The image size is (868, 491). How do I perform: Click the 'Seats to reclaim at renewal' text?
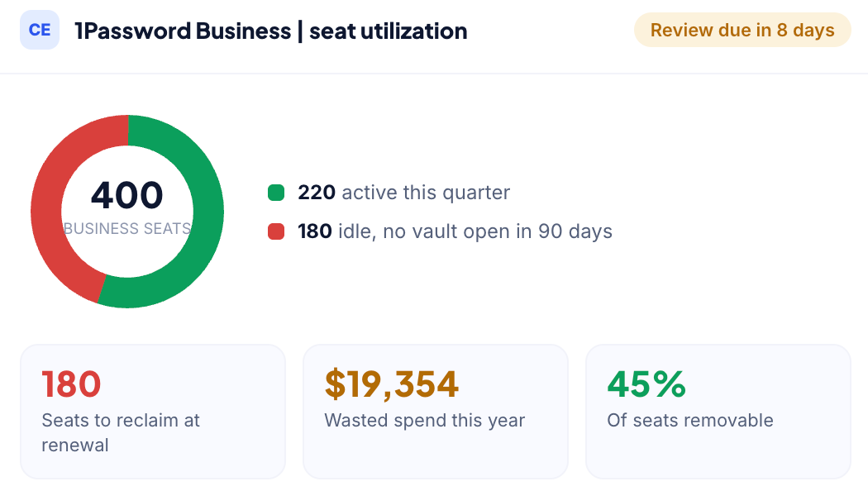(x=121, y=432)
